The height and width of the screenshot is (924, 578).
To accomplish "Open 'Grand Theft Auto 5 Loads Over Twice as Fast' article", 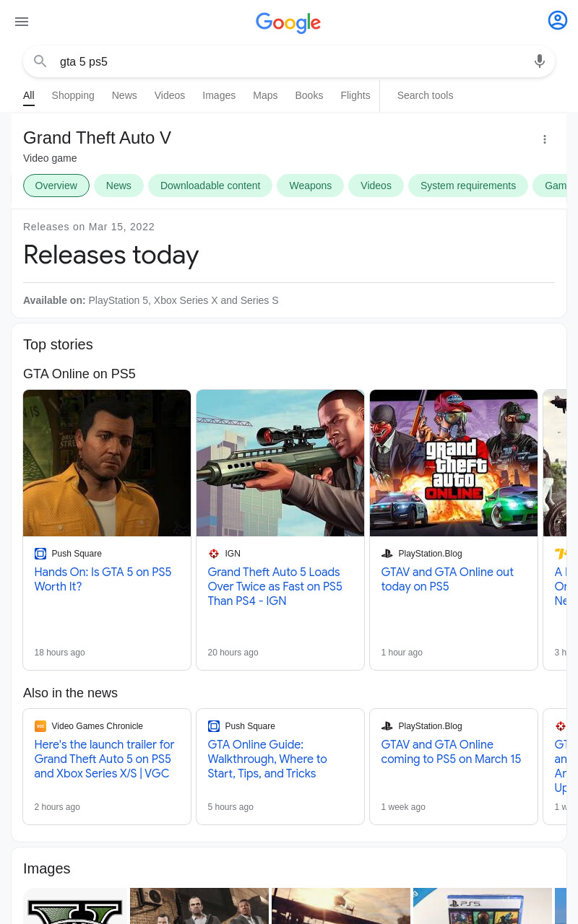I will (275, 586).
